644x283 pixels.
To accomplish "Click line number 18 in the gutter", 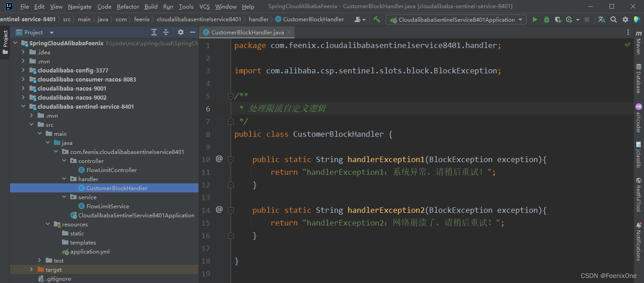I will click(206, 261).
